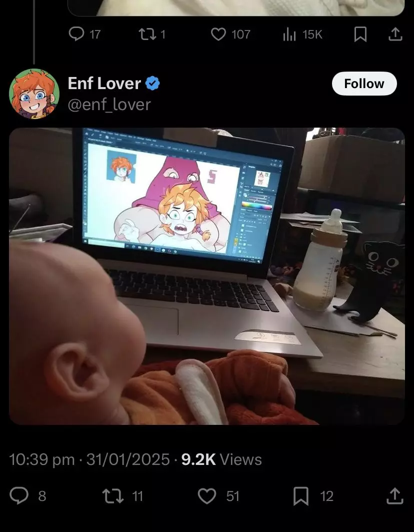Screen dimensions: 414x532
Task: Click the Enf Lover display name
Action: (104, 84)
